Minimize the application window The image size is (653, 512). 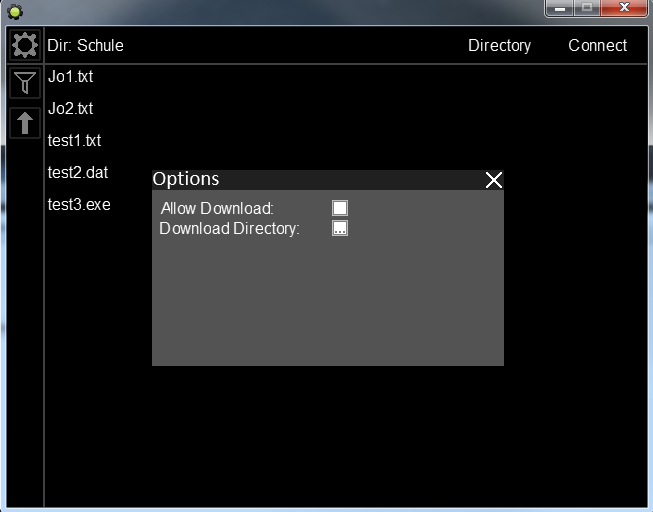pyautogui.click(x=559, y=8)
